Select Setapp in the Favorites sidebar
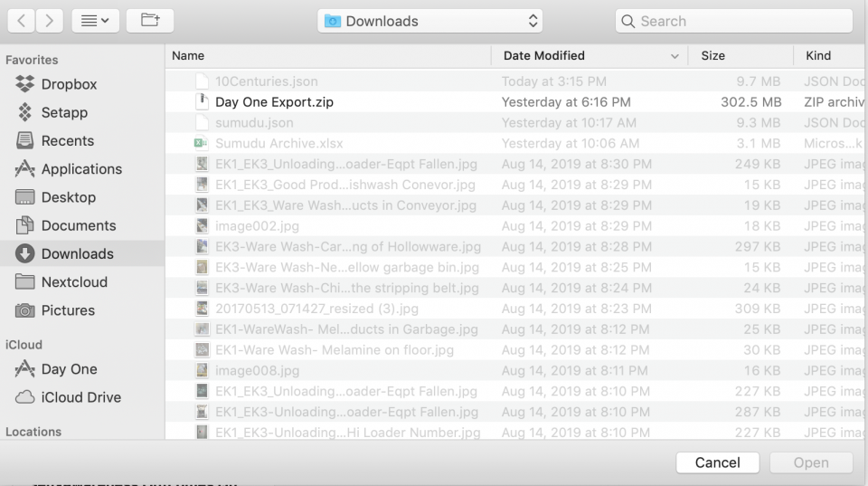Image resolution: width=868 pixels, height=486 pixels. click(x=82, y=112)
